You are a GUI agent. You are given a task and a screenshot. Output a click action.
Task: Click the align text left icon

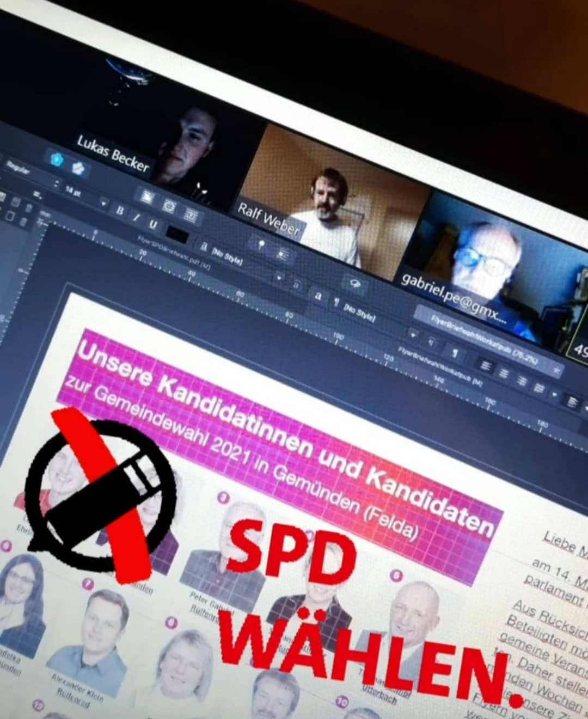click(x=486, y=367)
